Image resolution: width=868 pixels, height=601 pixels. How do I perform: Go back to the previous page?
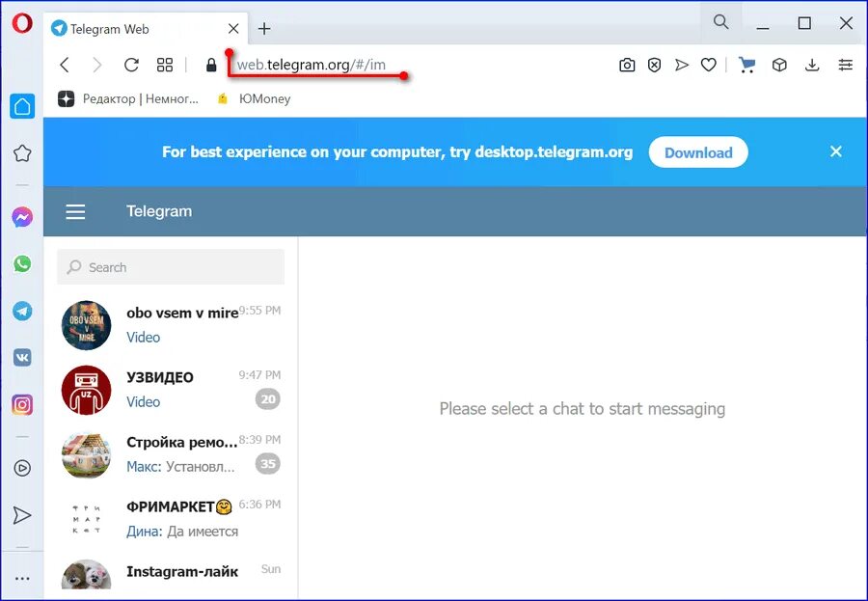pyautogui.click(x=65, y=65)
